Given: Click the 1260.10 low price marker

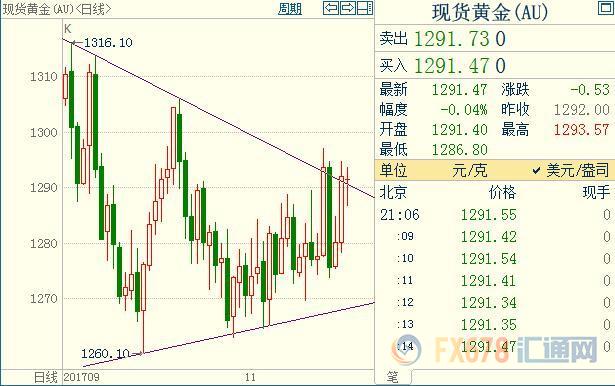Looking at the screenshot, I should tap(105, 353).
